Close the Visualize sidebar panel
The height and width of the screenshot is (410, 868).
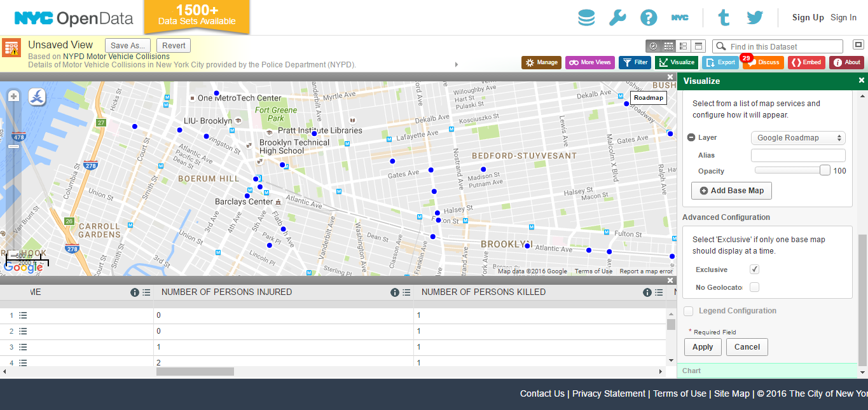point(862,81)
